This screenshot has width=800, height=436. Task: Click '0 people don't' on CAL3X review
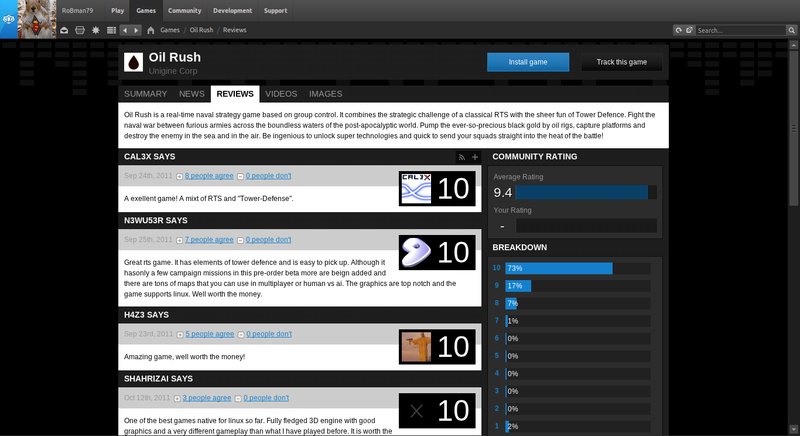(x=268, y=176)
